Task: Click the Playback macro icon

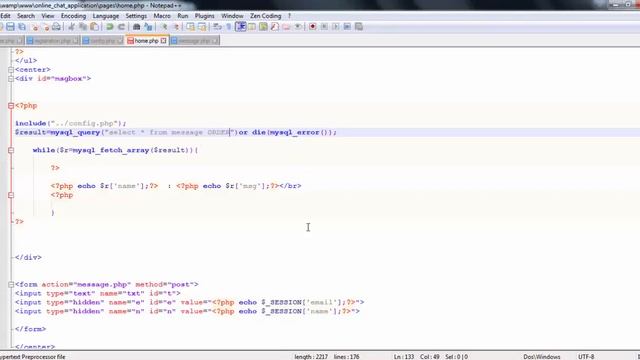Action: click(x=336, y=27)
